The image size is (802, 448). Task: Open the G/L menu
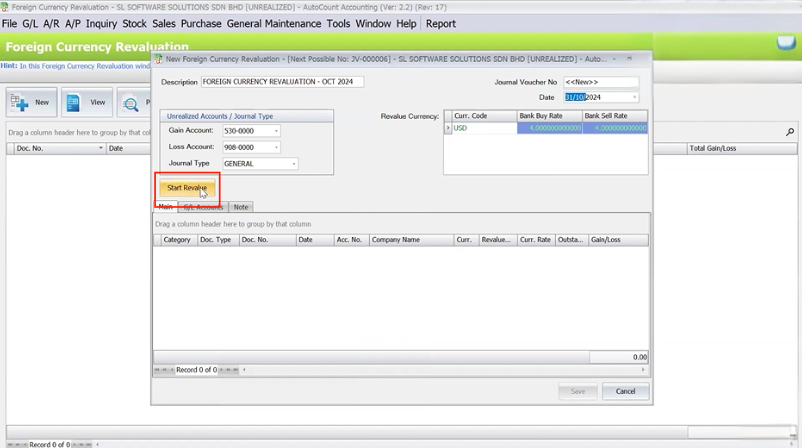[x=30, y=23]
